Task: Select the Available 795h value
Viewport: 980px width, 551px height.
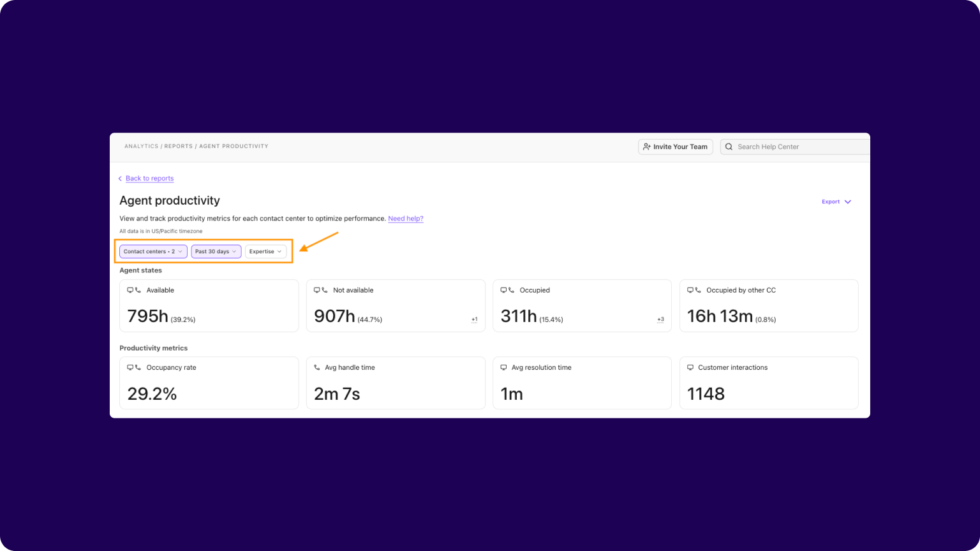Action: (x=147, y=316)
